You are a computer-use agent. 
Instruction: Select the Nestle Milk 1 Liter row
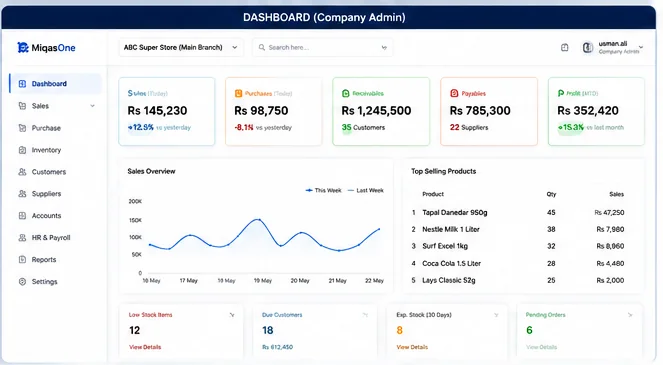tap(518, 229)
